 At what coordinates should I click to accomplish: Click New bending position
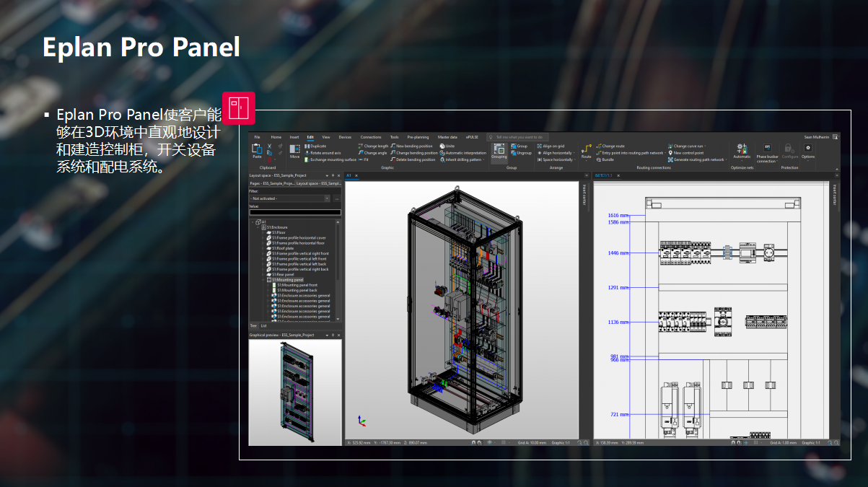[x=411, y=146]
